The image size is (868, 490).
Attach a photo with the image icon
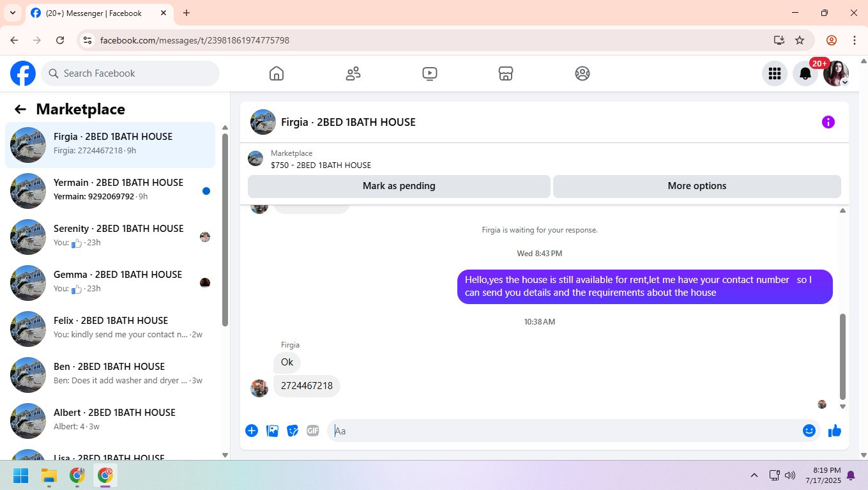pos(272,431)
